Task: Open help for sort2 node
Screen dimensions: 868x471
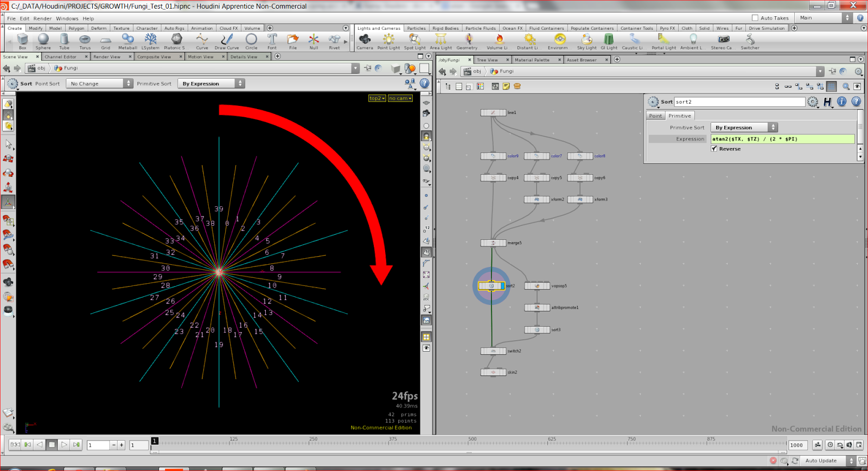Action: pyautogui.click(x=856, y=101)
